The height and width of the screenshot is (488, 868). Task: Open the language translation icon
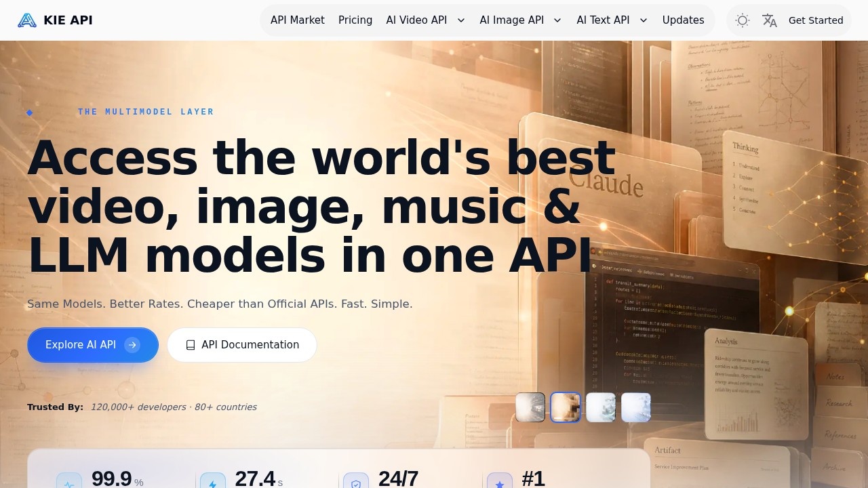tap(770, 20)
